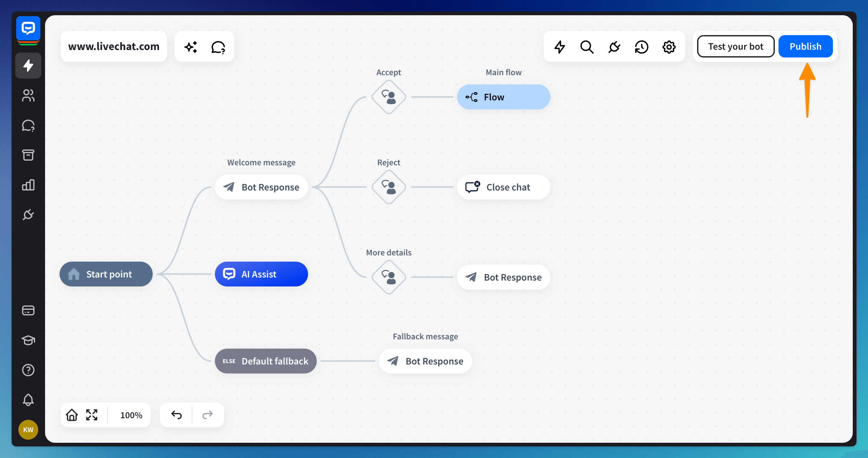Click the lightning bolt icon in top-right toolbar
This screenshot has height=458, width=868.
[560, 47]
